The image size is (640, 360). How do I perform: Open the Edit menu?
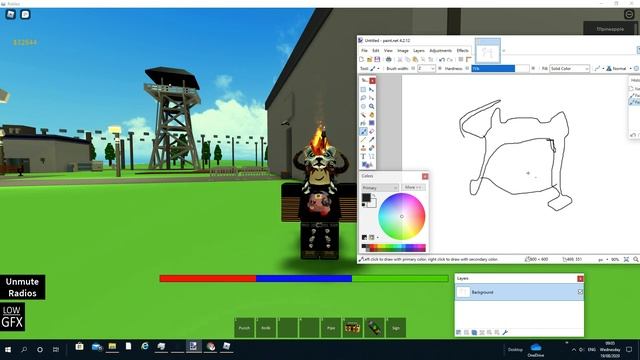click(x=376, y=51)
